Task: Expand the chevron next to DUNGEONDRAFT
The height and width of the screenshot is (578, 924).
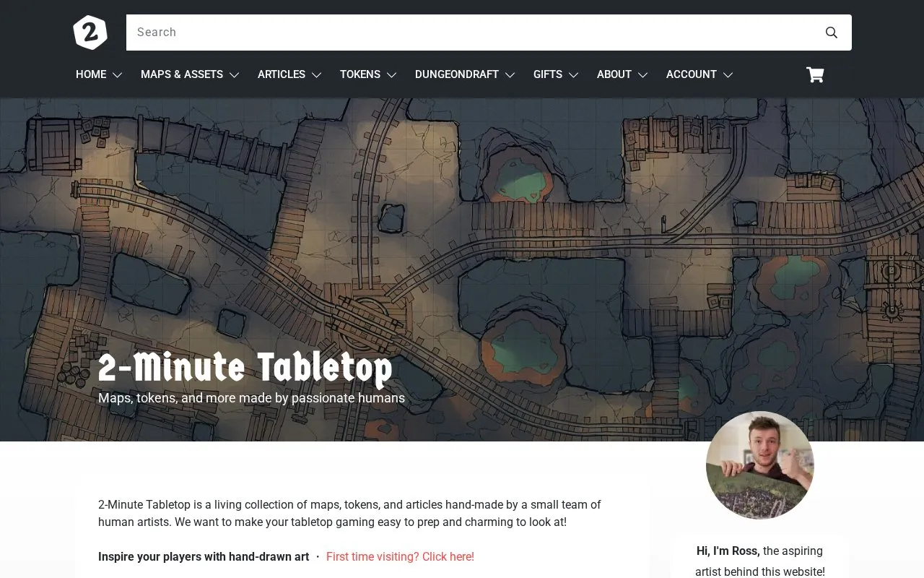Action: tap(510, 75)
